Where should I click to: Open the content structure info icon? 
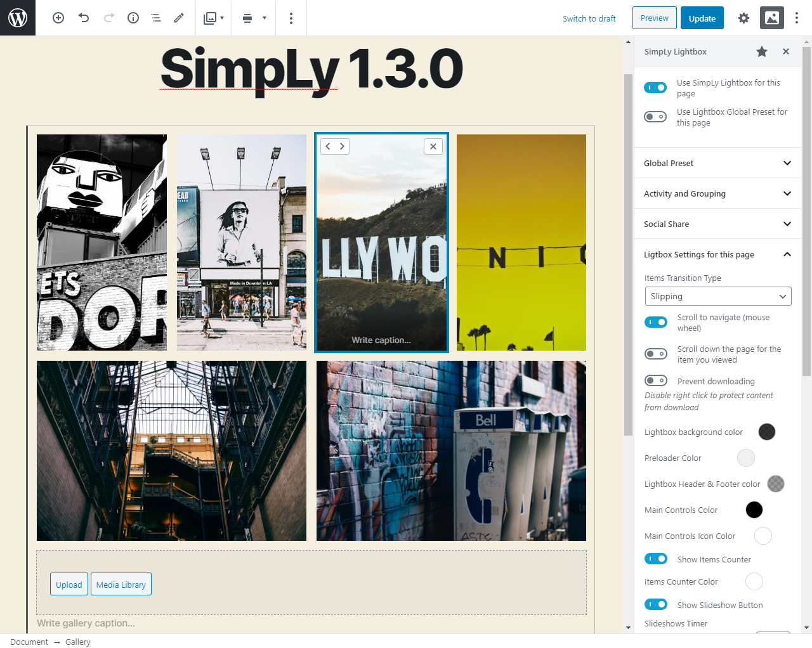coord(133,18)
